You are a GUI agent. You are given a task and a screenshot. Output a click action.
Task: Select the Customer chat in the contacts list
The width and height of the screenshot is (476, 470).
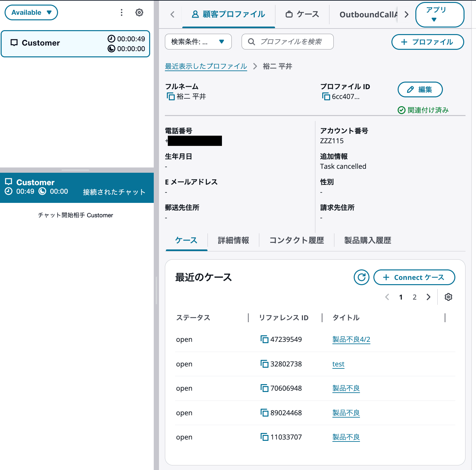[x=75, y=44]
